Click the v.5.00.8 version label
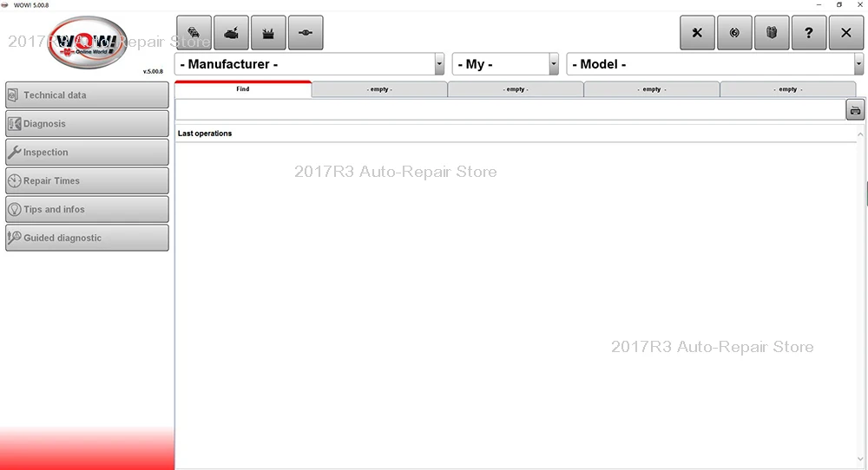The image size is (868, 470). (x=153, y=71)
